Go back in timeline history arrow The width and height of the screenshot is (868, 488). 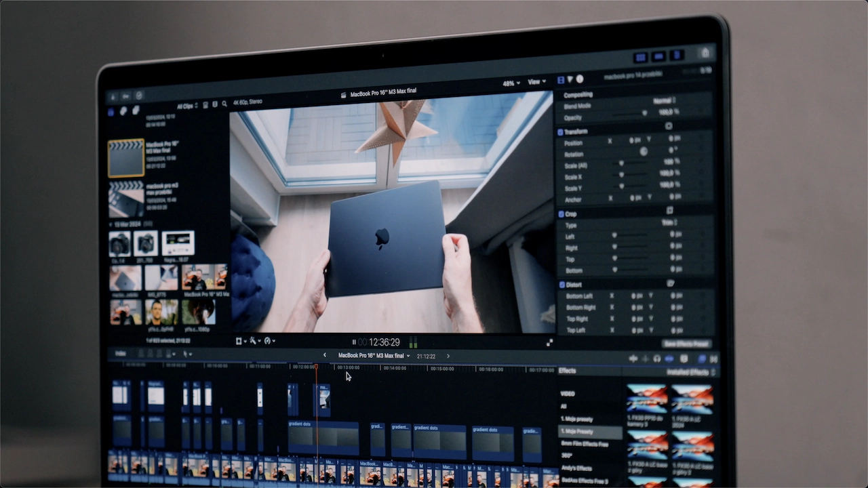[x=324, y=355]
